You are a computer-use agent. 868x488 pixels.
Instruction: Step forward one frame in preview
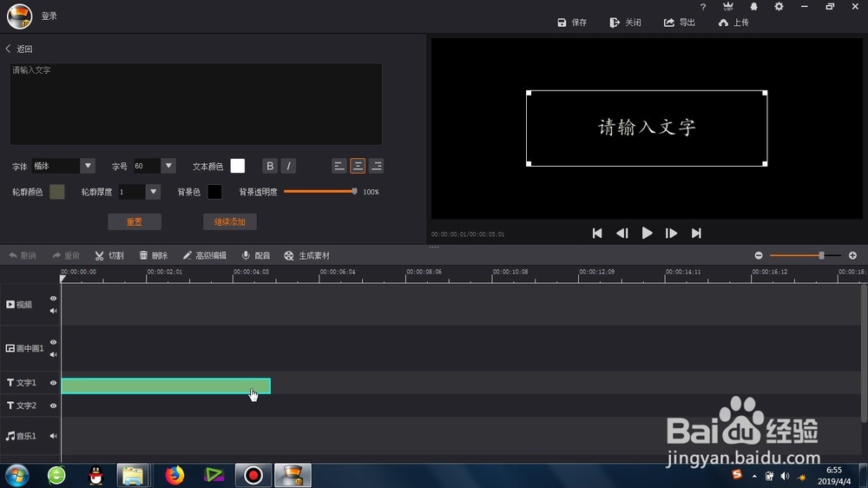click(x=672, y=234)
